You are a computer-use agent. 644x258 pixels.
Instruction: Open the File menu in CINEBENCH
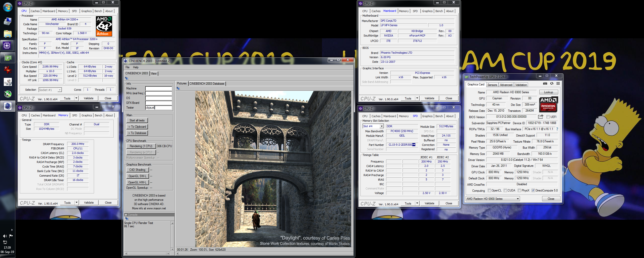click(128, 67)
